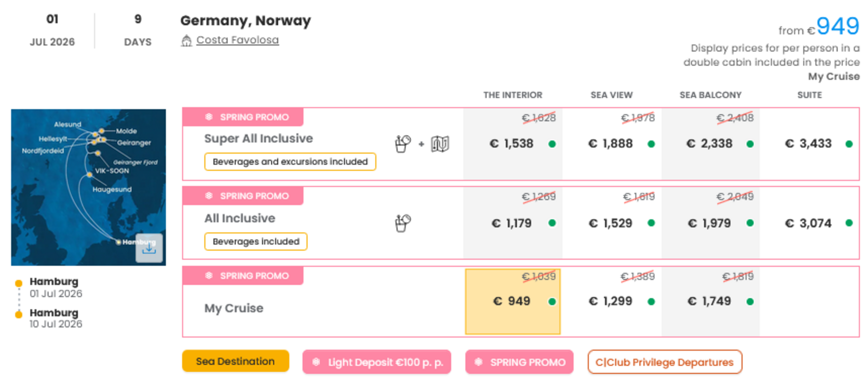
Task: Click the CClub Privilege Departures button
Action: (x=664, y=362)
